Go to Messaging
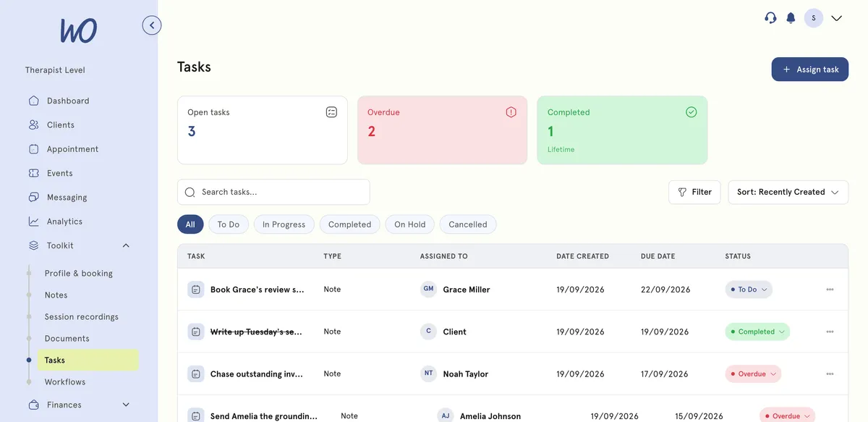The width and height of the screenshot is (868, 422). 67,197
